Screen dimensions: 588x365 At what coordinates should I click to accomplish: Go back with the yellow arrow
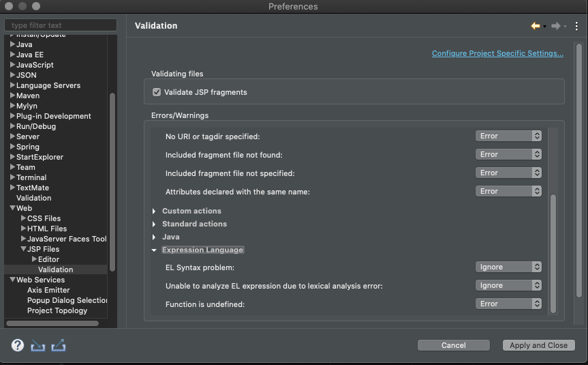coord(536,26)
